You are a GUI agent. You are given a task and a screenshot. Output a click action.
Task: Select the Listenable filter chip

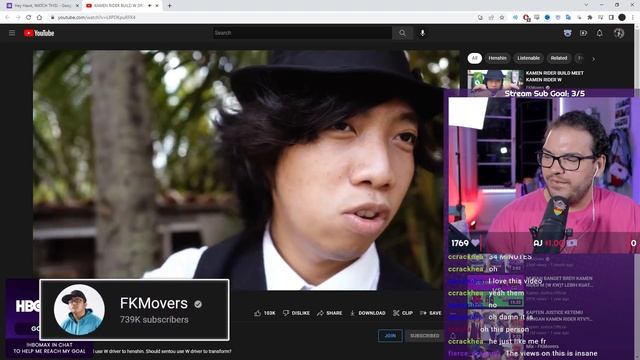(x=529, y=58)
